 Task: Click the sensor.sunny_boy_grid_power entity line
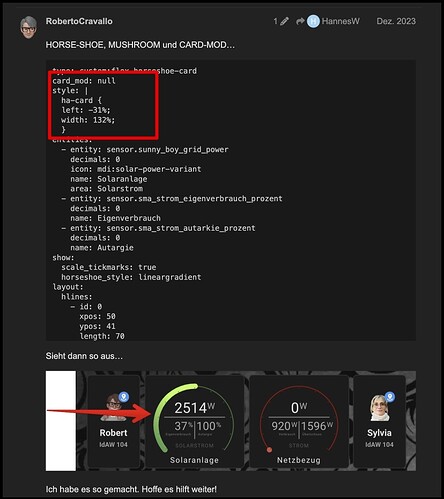pos(145,150)
